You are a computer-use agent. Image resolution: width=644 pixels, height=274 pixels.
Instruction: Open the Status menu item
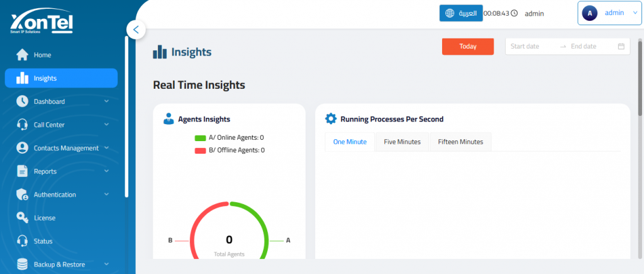point(61,241)
